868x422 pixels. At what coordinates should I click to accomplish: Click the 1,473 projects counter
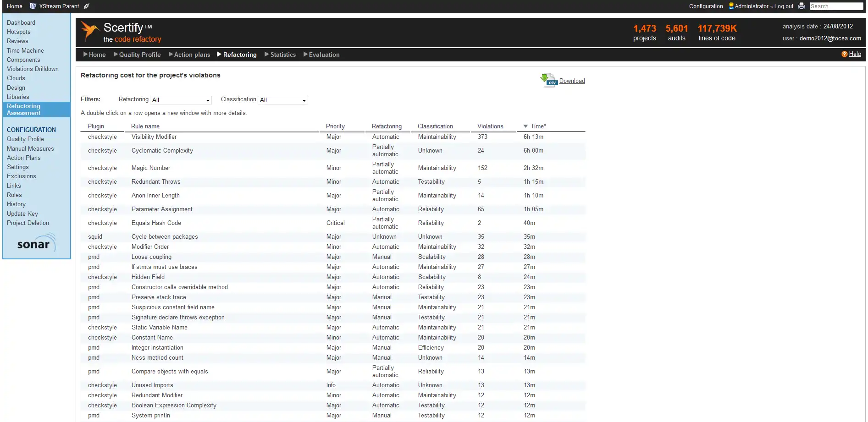pos(645,33)
